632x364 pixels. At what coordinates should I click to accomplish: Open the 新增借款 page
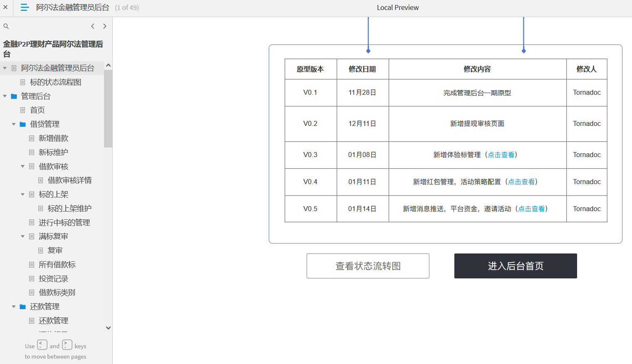pyautogui.click(x=53, y=138)
